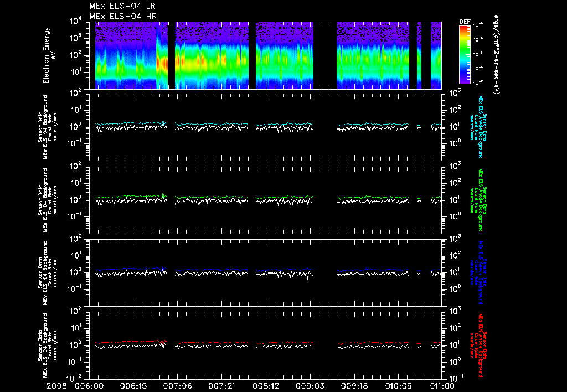This screenshot has height=392, width=567.
Task: Click the widest black data gap in the spectrogram
Action: click(325, 55)
